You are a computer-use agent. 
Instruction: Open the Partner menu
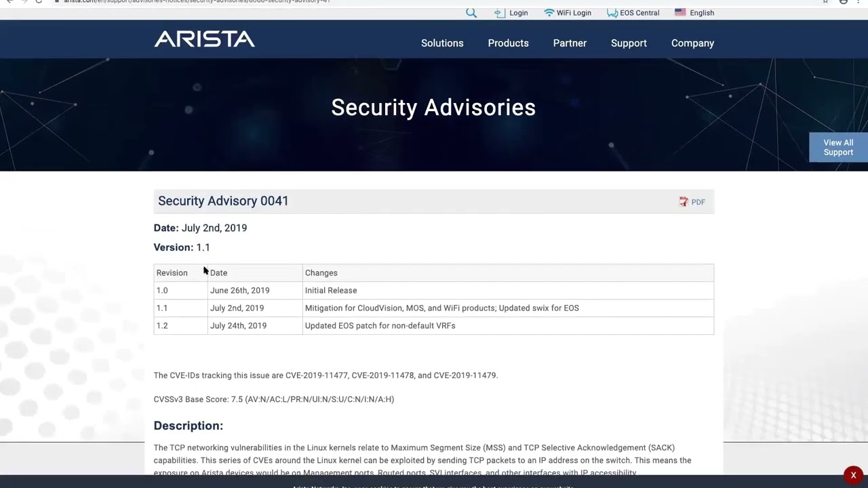coord(570,43)
